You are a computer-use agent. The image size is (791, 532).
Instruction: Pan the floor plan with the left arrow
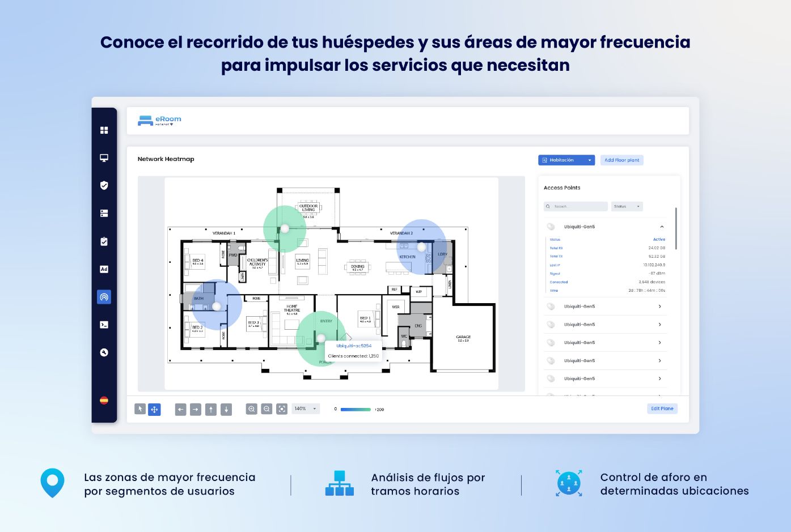tap(181, 409)
